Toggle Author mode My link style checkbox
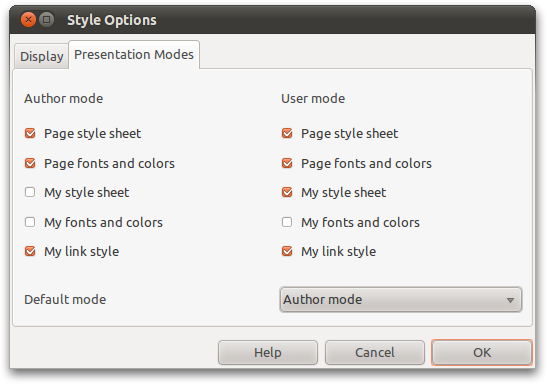The width and height of the screenshot is (547, 384). click(x=30, y=251)
